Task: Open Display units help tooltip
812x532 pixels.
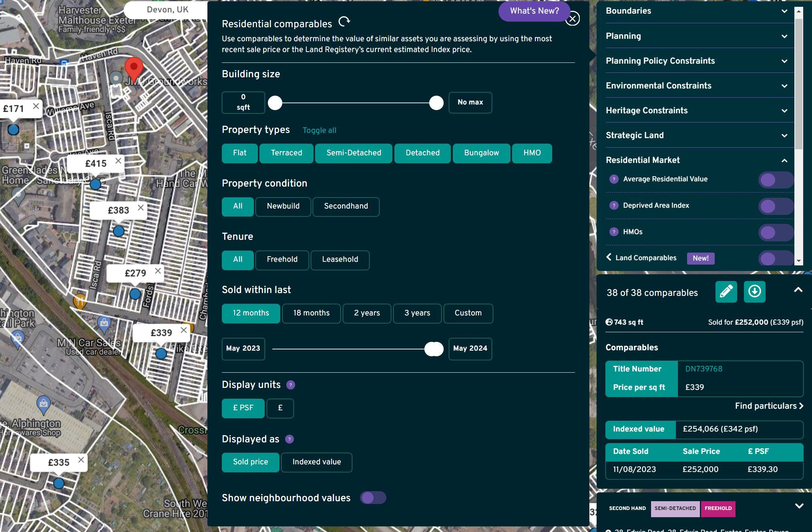Action: click(290, 385)
